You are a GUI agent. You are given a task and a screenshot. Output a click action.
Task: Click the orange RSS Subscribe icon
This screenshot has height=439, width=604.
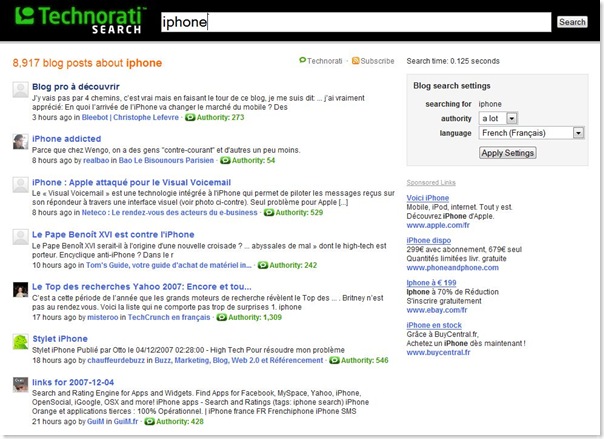click(355, 61)
